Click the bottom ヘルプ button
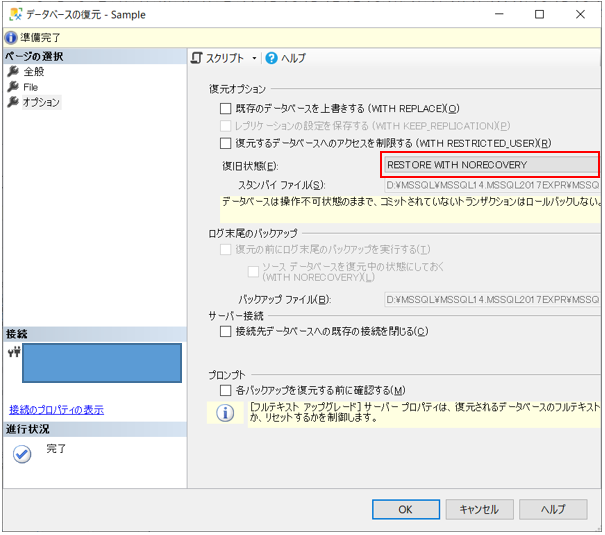605x535 pixels. (x=554, y=511)
